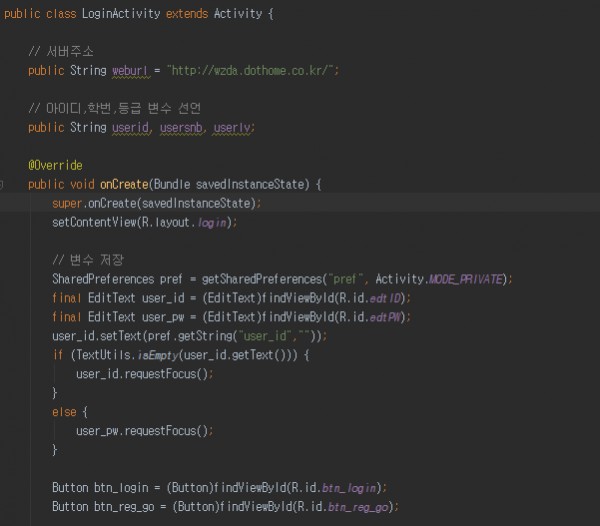600x526 pixels.
Task: Select the 'extends' keyword
Action: coord(187,14)
